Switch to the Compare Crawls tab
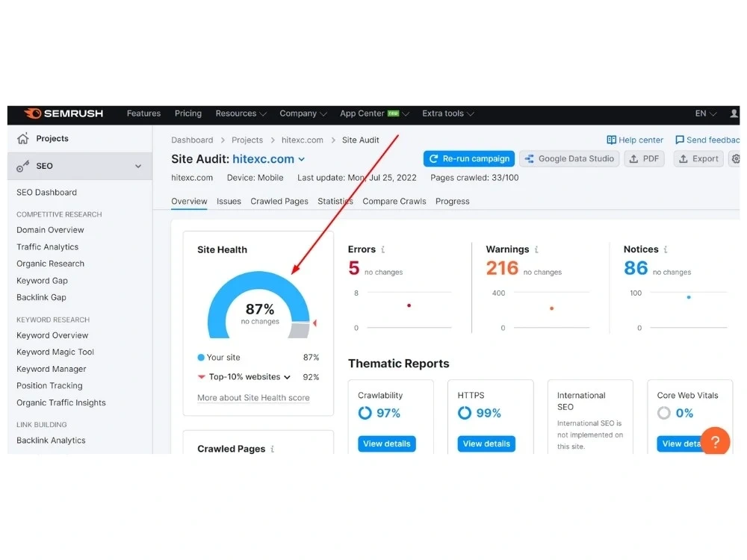Image resolution: width=747 pixels, height=560 pixels. [394, 202]
